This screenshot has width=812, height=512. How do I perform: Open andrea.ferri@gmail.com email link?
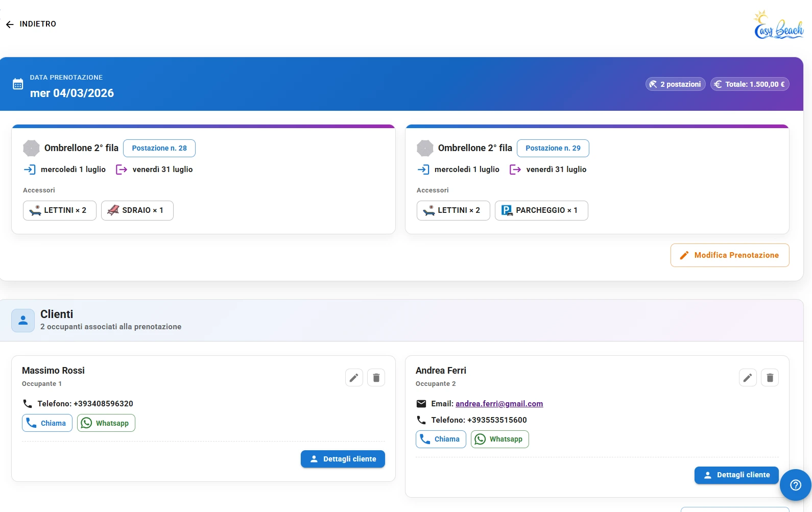point(499,404)
